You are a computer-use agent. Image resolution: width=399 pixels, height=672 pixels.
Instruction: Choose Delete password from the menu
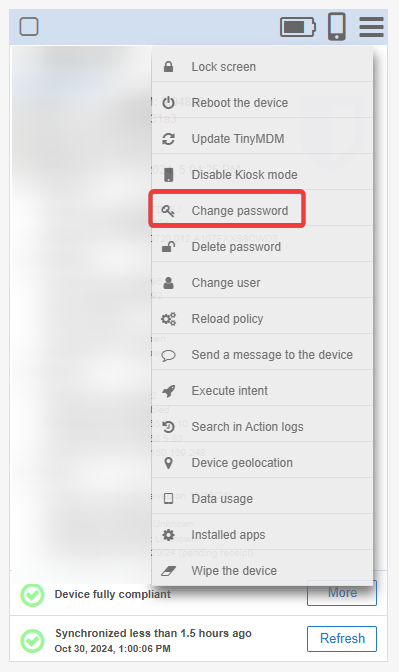[262, 247]
